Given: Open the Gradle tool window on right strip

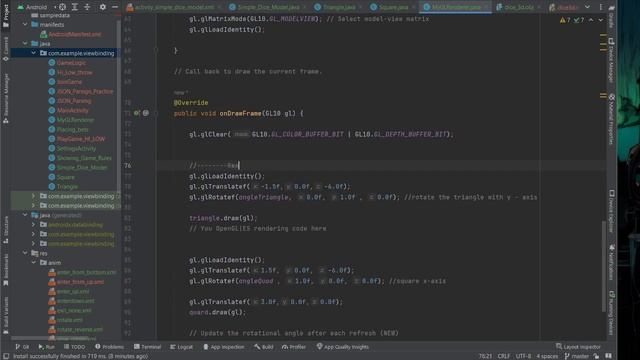Looking at the screenshot, I should pos(611,16).
